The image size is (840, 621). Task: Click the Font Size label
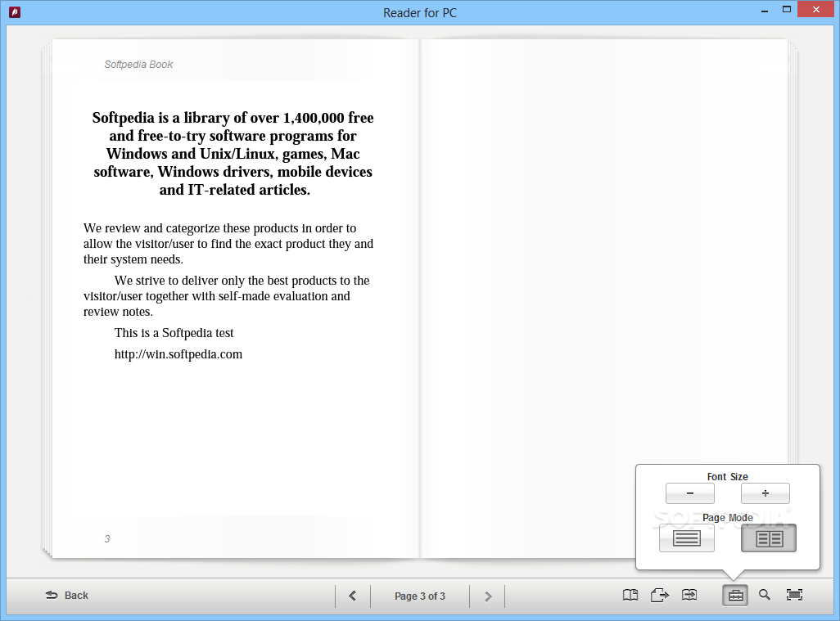tap(728, 476)
